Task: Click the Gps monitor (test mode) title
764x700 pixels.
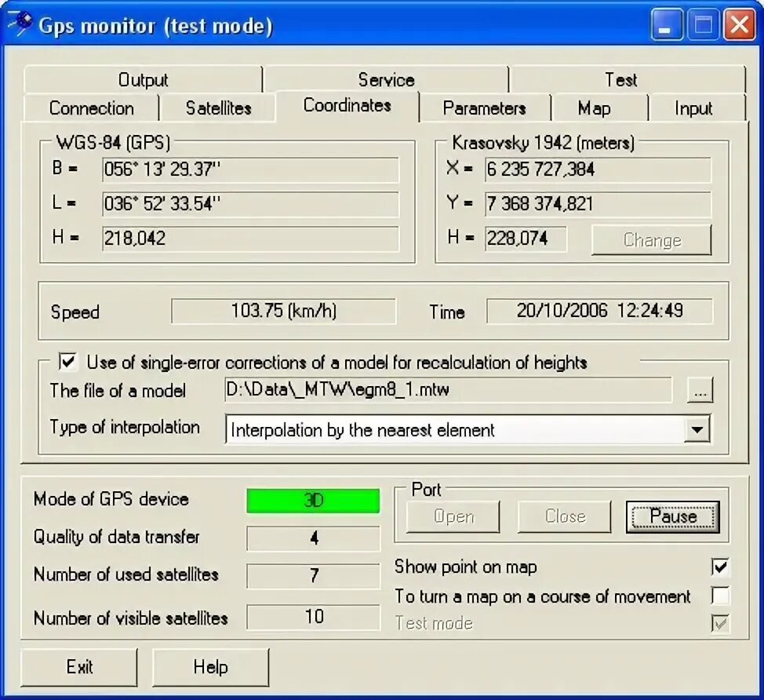Action: 156,25
